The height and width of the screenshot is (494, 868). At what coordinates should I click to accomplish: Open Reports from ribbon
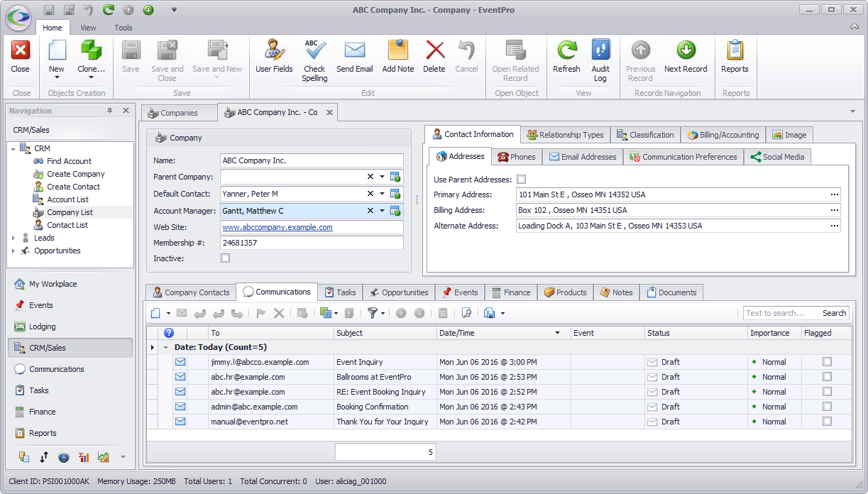click(735, 57)
